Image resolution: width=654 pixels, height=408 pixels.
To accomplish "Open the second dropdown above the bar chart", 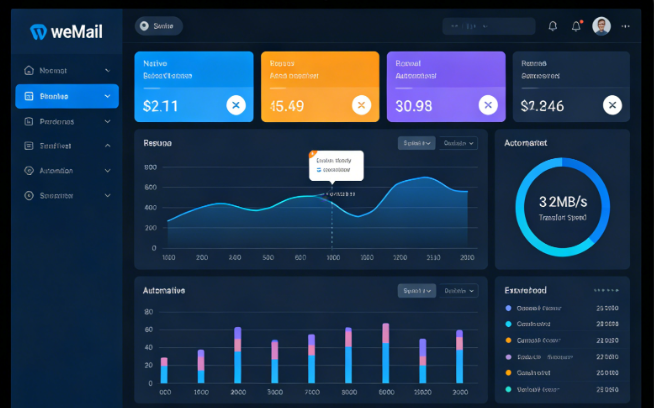I will pos(459,291).
